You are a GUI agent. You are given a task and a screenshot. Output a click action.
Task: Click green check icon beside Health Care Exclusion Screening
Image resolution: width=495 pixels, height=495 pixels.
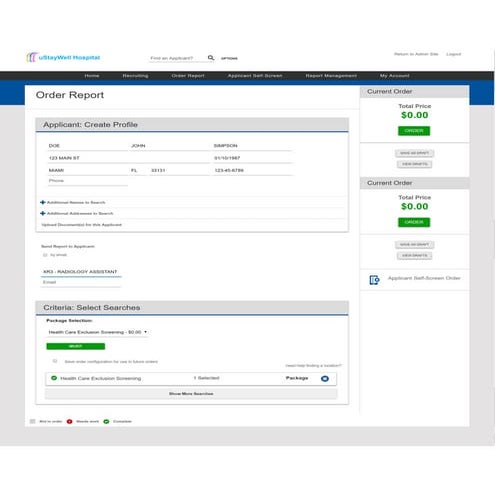pyautogui.click(x=54, y=378)
